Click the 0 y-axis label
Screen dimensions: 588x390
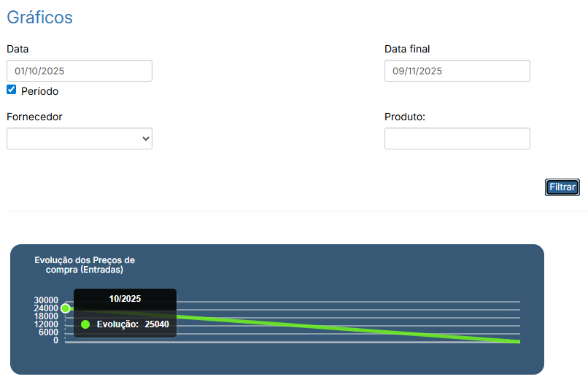[55, 340]
